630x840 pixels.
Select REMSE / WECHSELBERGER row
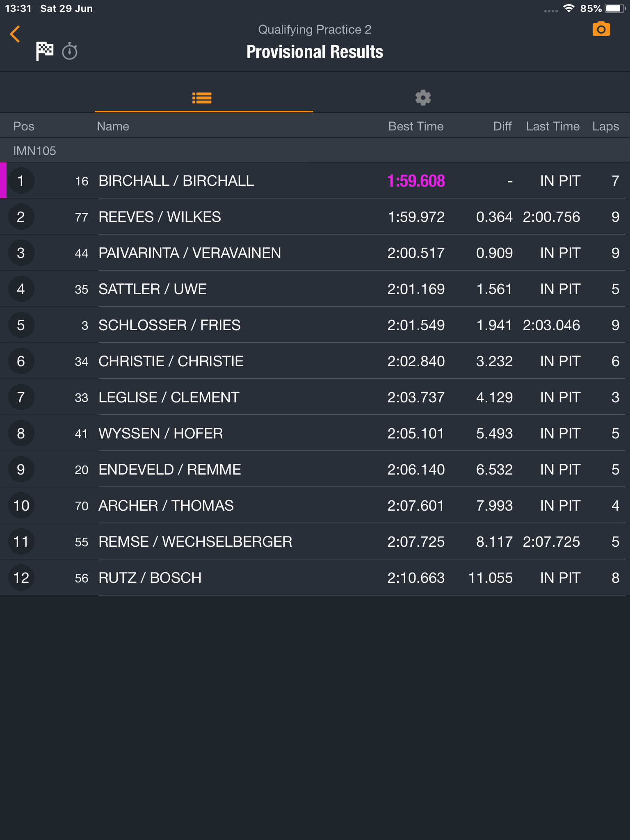point(315,541)
